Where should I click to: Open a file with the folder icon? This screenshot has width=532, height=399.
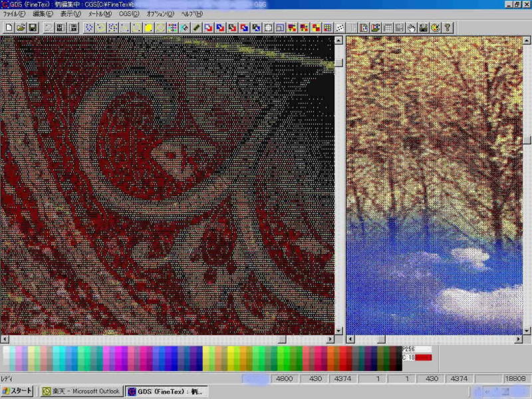[20, 28]
